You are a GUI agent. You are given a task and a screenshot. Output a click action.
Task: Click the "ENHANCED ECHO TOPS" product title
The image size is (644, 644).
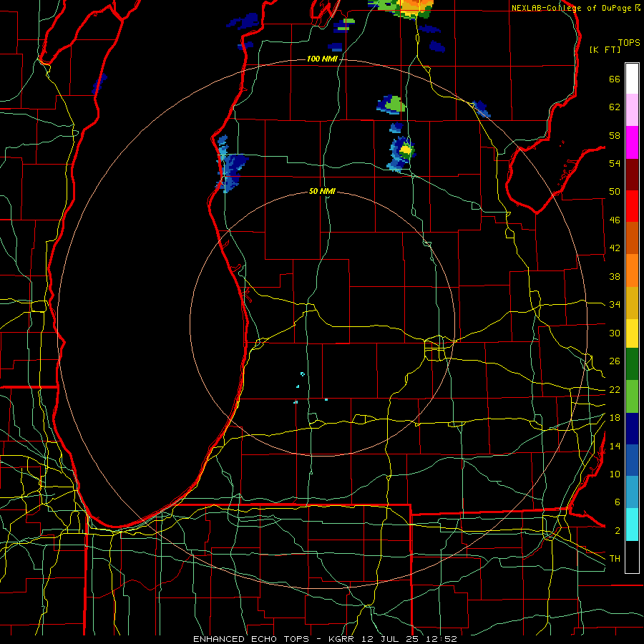point(251,639)
